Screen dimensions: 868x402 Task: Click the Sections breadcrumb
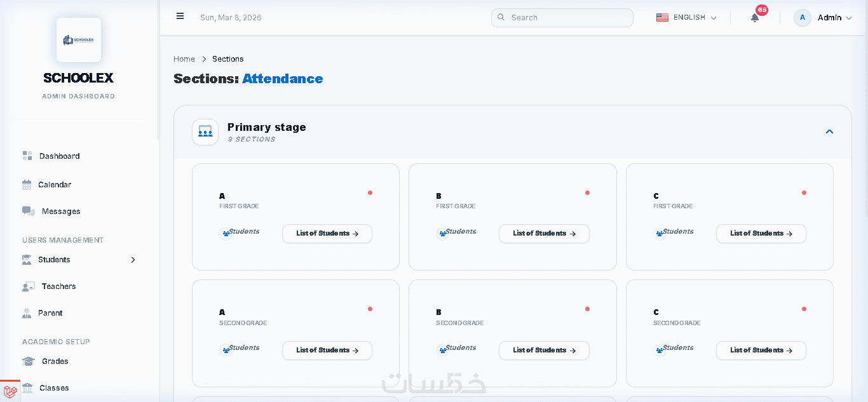tap(228, 59)
